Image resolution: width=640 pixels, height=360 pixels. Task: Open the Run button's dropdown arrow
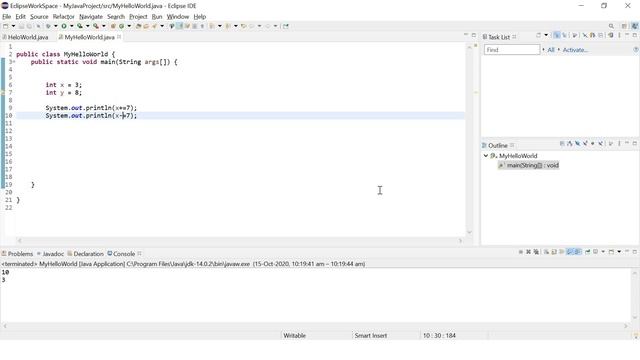point(71,26)
